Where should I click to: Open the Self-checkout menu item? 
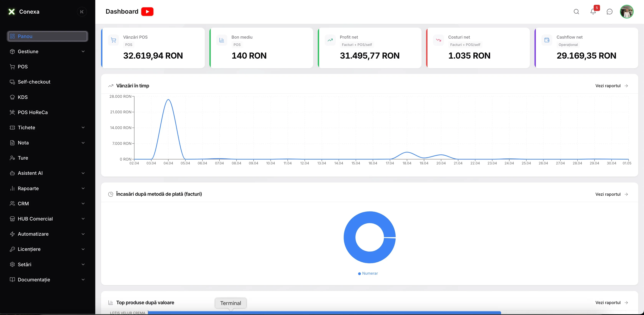click(47, 82)
